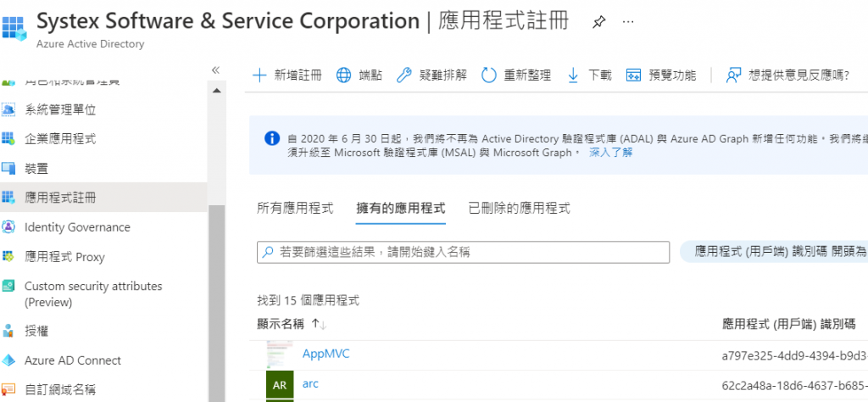Click the globe icon for 端點
868x402 pixels.
[344, 75]
